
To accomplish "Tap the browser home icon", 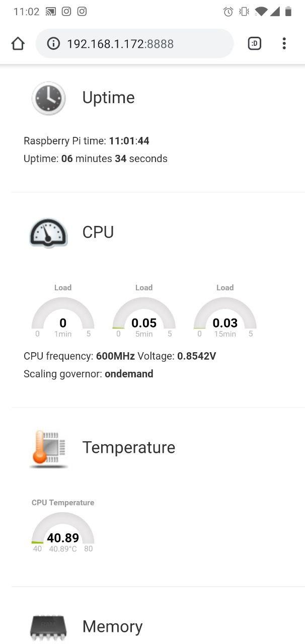I will coord(18,44).
